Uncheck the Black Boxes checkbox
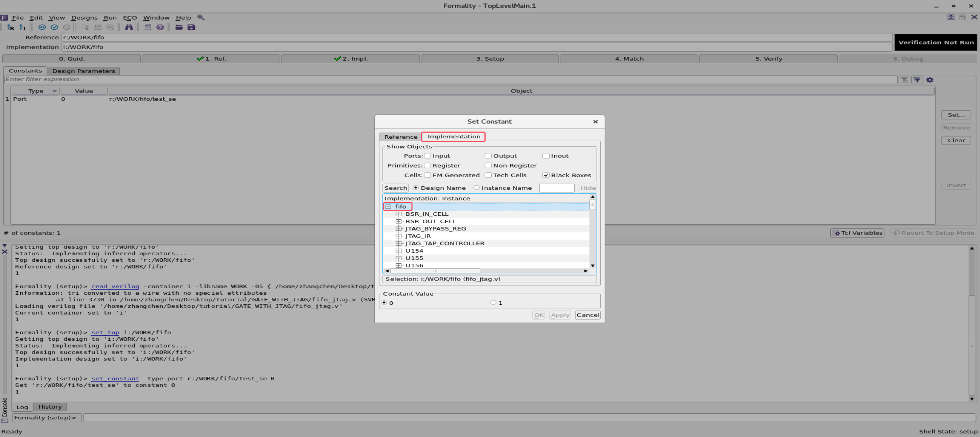The width and height of the screenshot is (980, 437). pos(546,175)
